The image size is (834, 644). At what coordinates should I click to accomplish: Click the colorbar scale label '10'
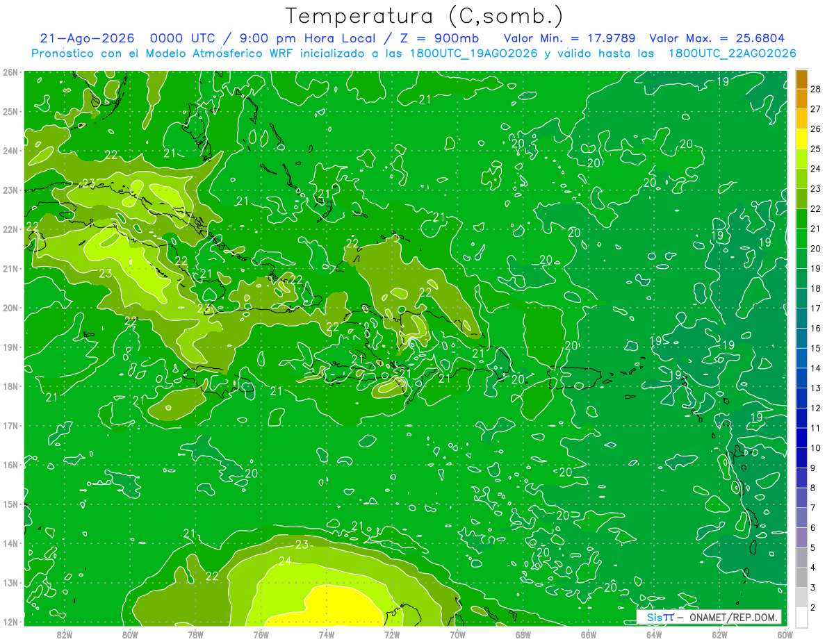816,448
